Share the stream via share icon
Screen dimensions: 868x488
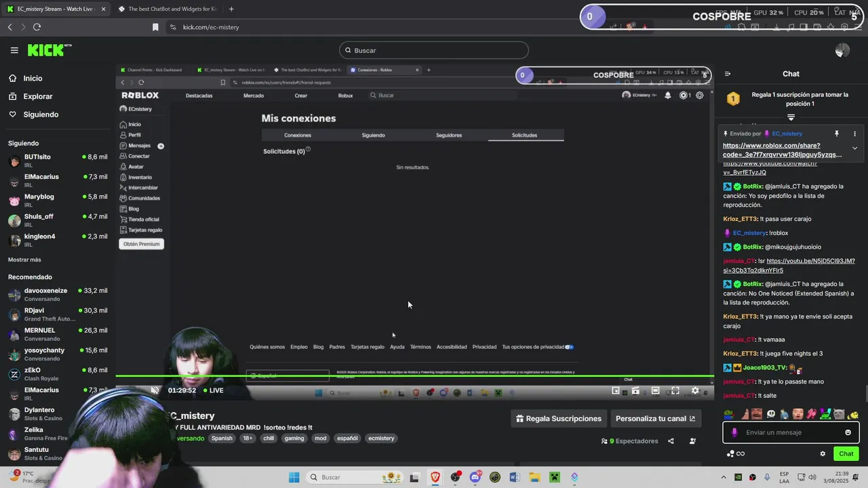(x=671, y=441)
